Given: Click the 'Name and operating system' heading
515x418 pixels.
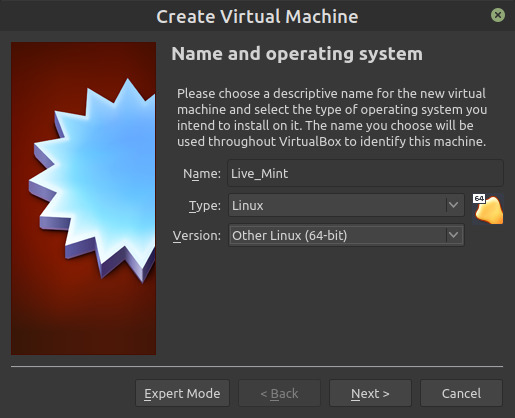Looking at the screenshot, I should click(297, 54).
